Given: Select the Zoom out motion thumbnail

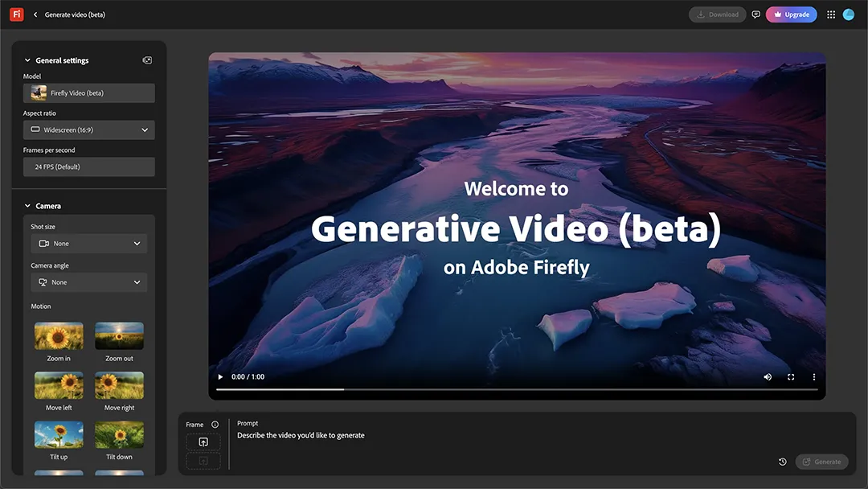Looking at the screenshot, I should coord(119,335).
